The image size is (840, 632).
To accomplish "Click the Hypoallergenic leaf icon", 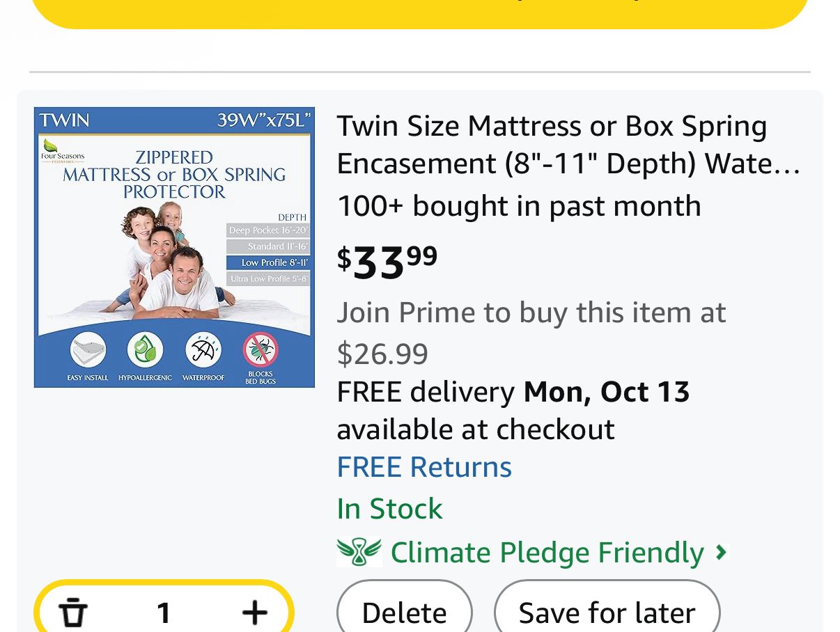I will [x=145, y=351].
